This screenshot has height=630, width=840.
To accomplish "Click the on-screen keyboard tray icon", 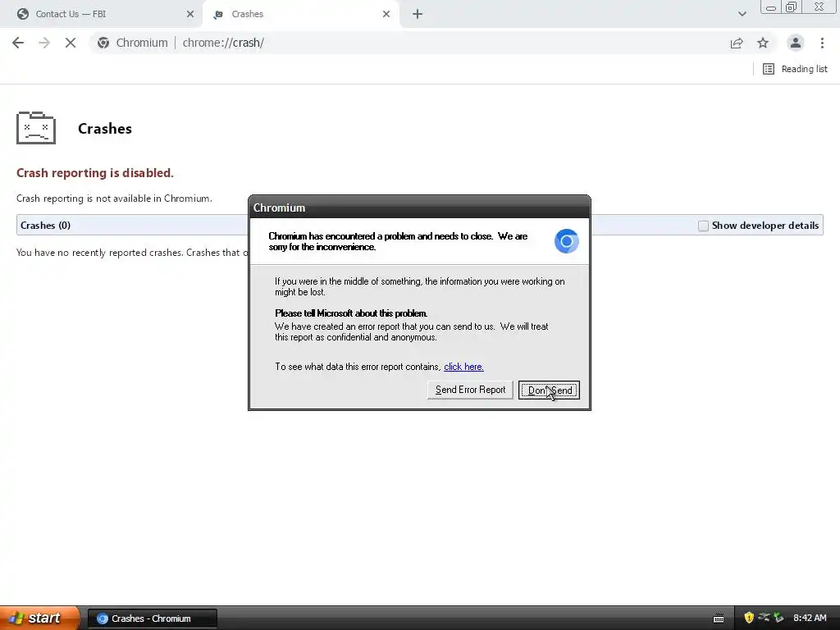I will (x=719, y=619).
